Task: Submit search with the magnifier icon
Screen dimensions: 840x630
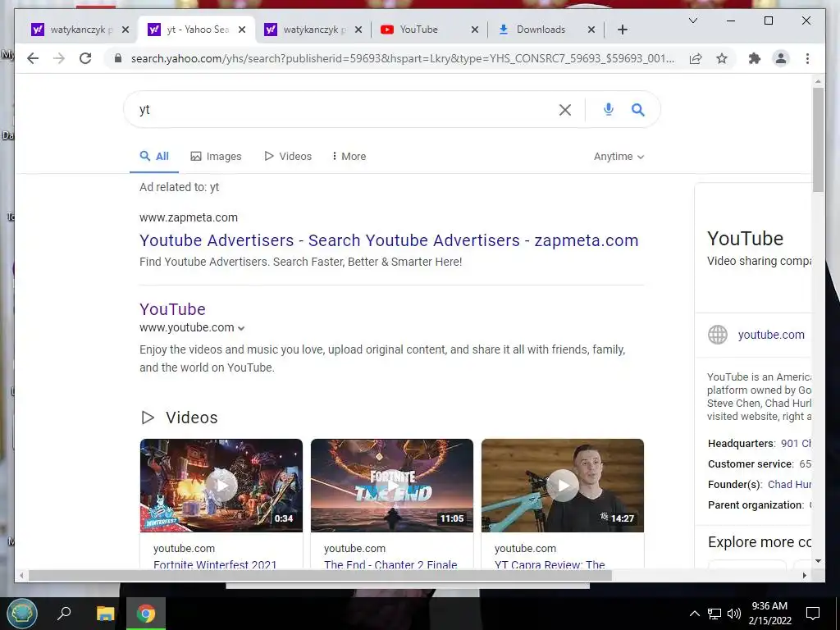Action: [x=637, y=110]
